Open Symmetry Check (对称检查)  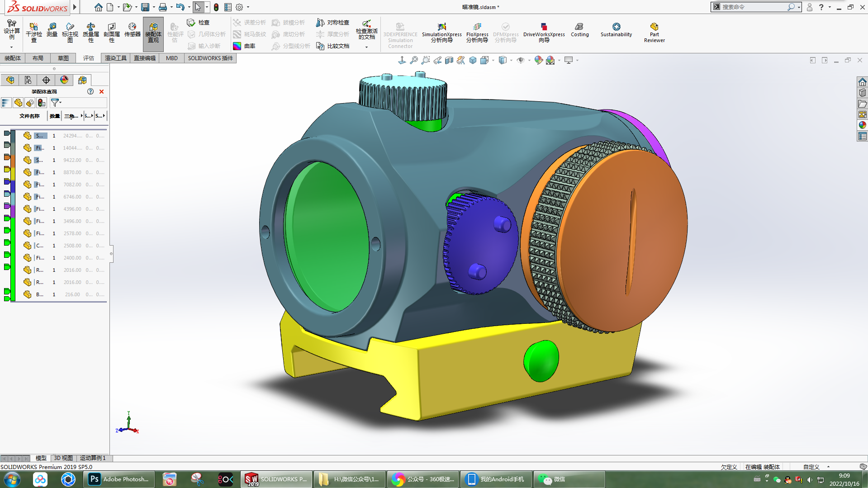332,22
